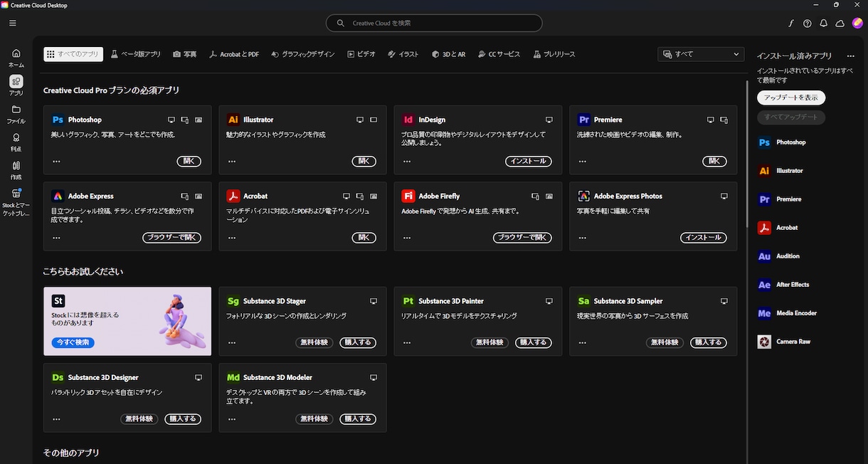
Task: Click After Effects icon in installed list
Action: (x=764, y=285)
